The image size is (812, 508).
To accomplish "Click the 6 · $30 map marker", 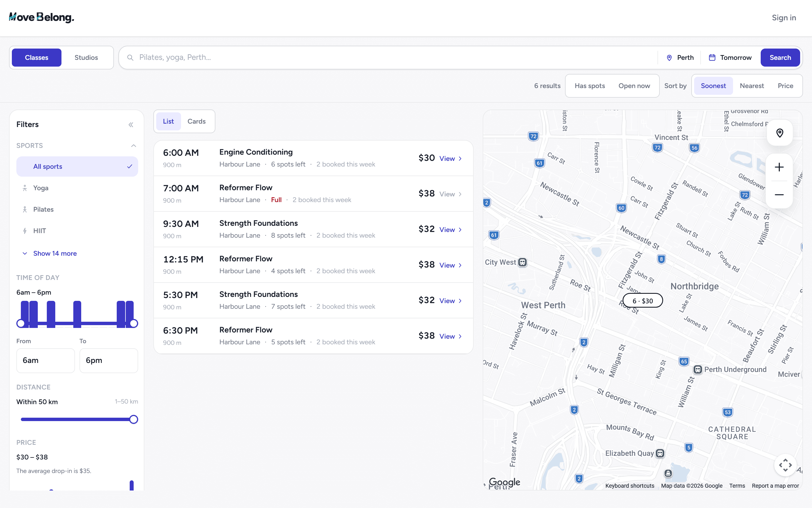I will [x=643, y=301].
